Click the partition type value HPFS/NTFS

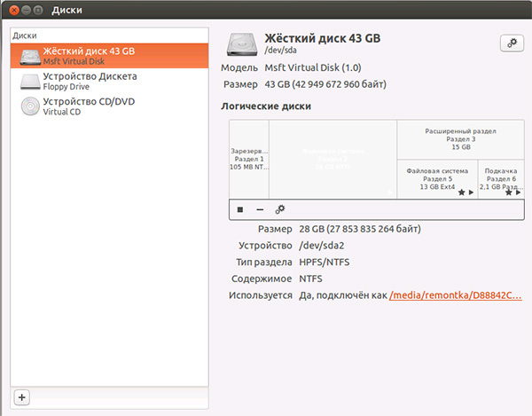(325, 262)
